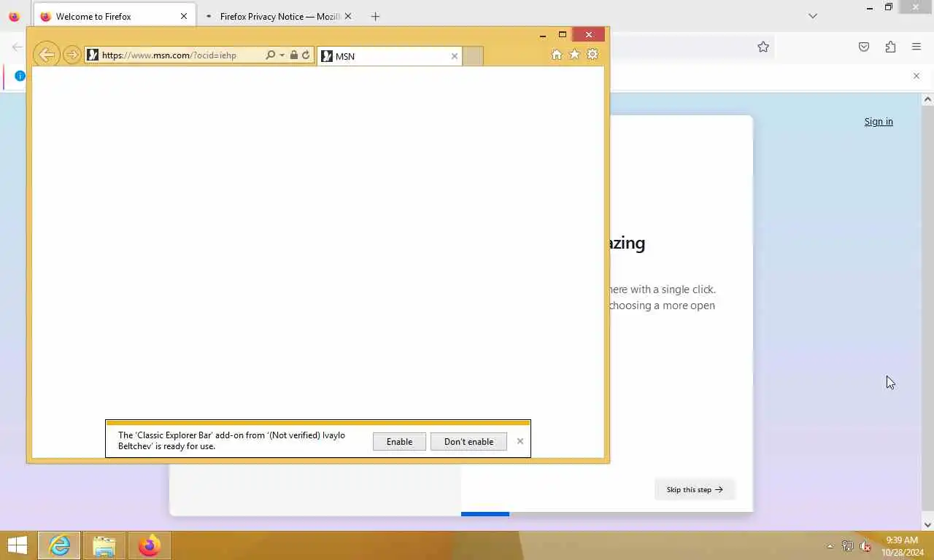Dismiss the add-on notification bar
The image size is (934, 560).
pos(520,441)
